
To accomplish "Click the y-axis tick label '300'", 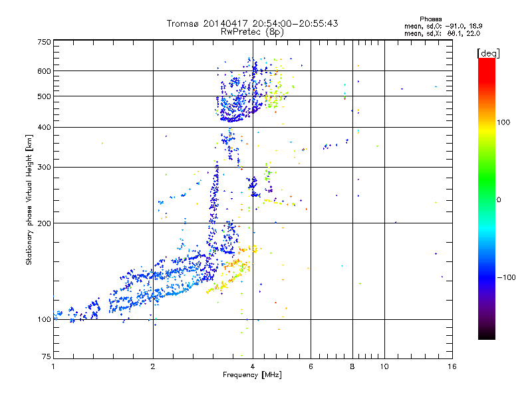I will (44, 168).
